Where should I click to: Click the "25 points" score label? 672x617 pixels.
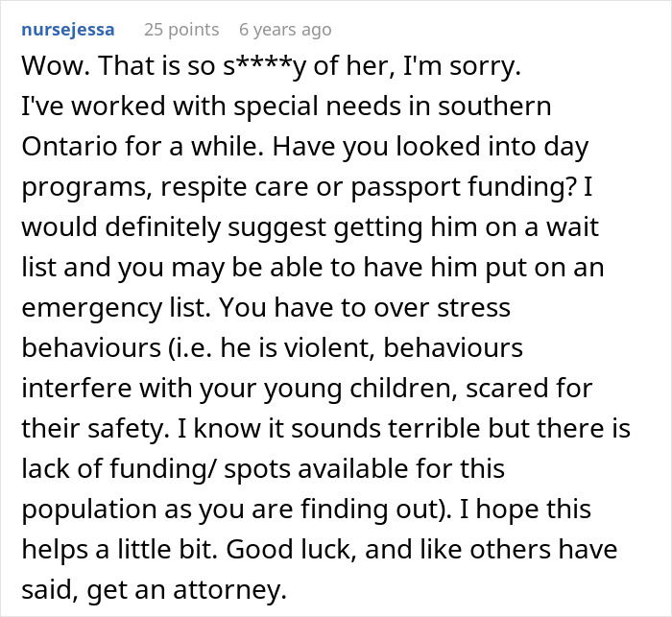point(181,30)
